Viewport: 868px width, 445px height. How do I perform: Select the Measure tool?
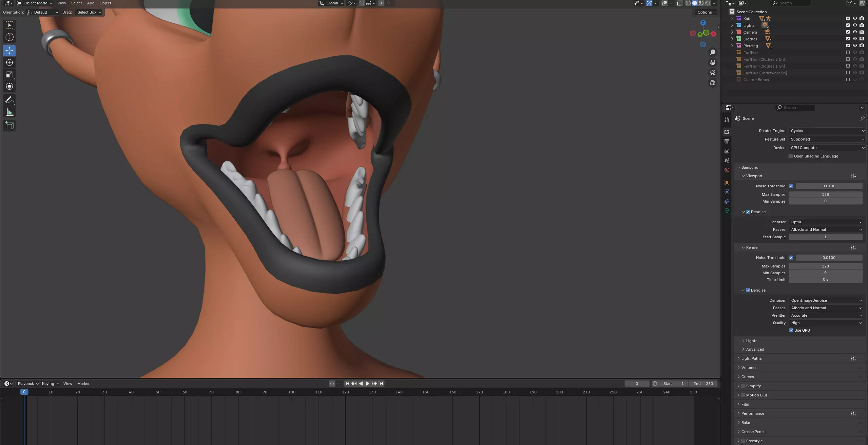[9, 112]
